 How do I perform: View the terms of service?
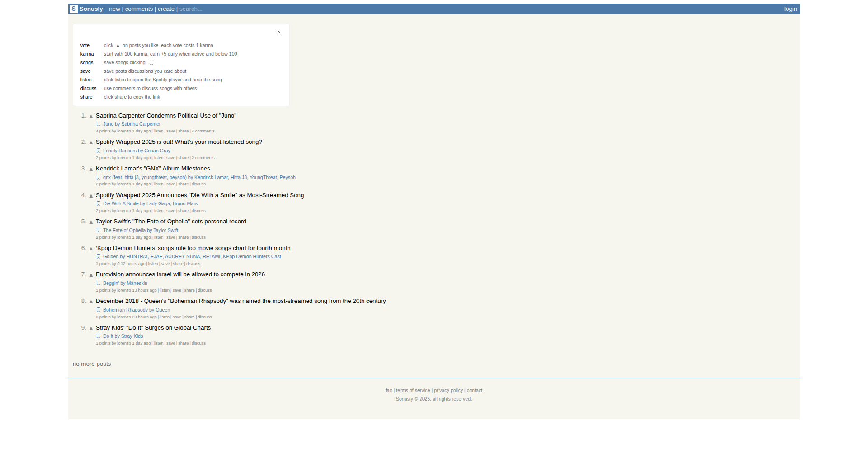(413, 390)
